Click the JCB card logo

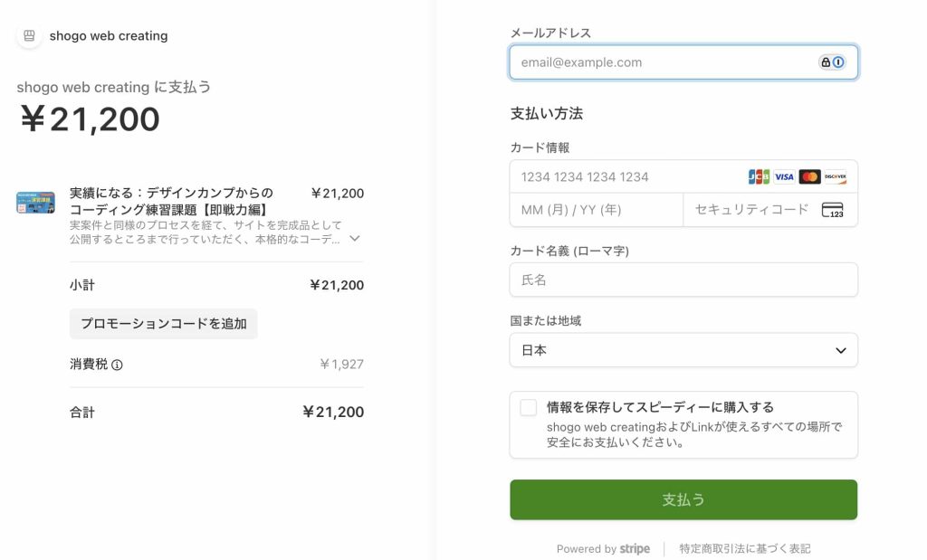tap(759, 176)
